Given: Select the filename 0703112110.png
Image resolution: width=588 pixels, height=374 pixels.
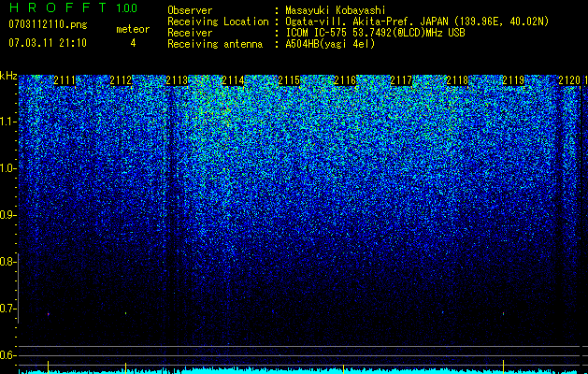Looking at the screenshot, I should [x=48, y=24].
